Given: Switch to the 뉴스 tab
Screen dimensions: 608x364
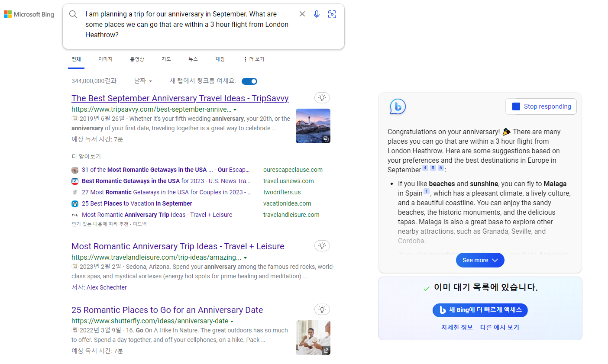Looking at the screenshot, I should click(193, 59).
